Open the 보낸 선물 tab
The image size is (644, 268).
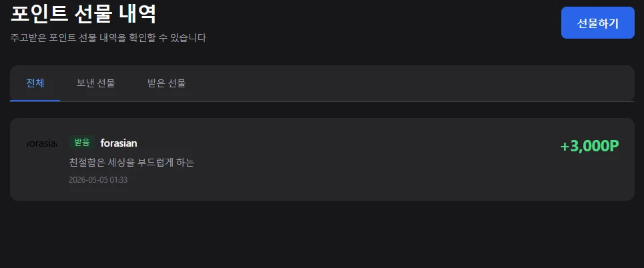coord(95,83)
